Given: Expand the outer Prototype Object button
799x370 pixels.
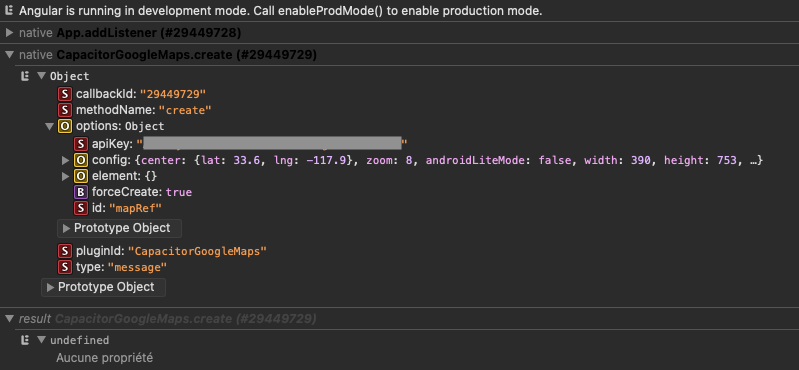Looking at the screenshot, I should coord(103,287).
